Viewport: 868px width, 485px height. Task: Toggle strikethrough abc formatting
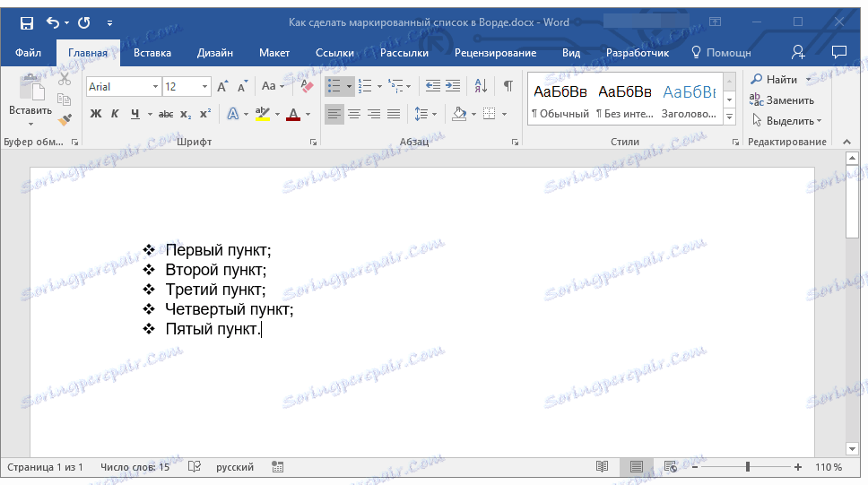(x=166, y=114)
